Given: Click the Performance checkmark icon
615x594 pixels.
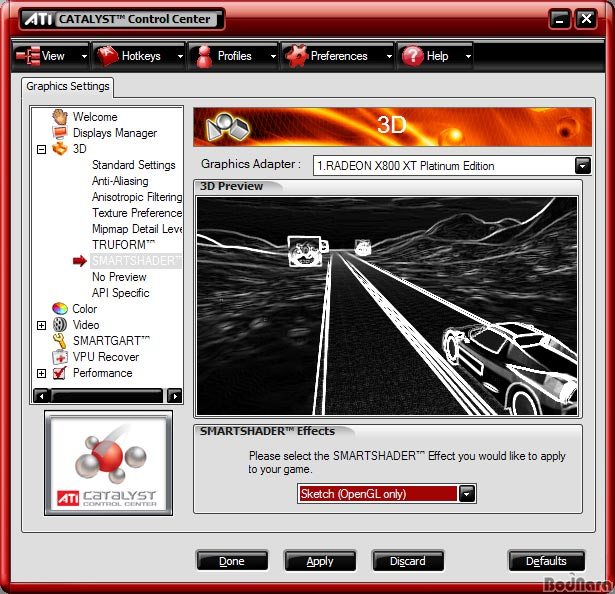Looking at the screenshot, I should coord(60,373).
